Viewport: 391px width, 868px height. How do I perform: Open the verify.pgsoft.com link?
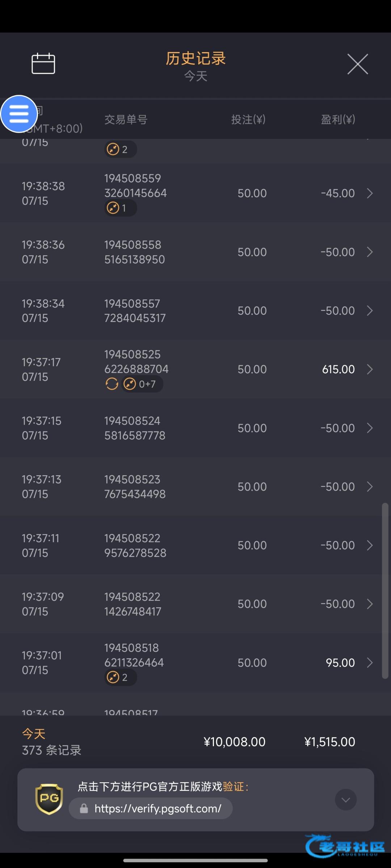(157, 808)
